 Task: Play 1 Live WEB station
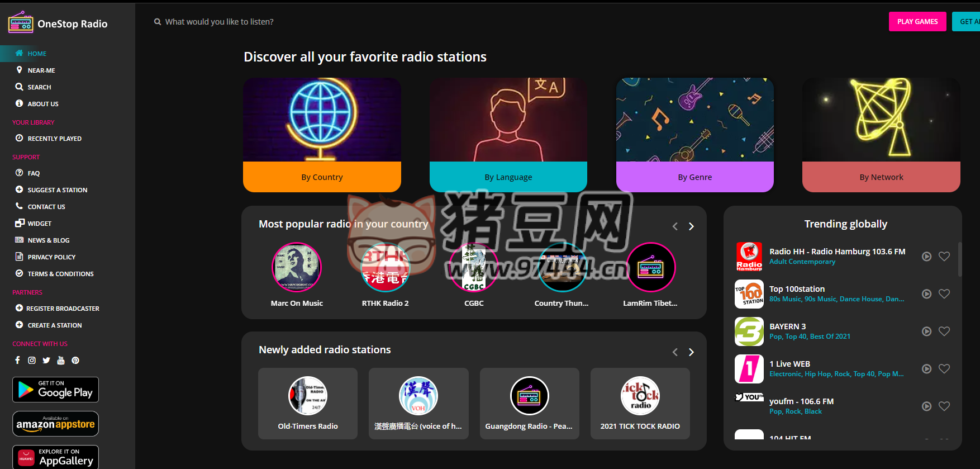(926, 369)
